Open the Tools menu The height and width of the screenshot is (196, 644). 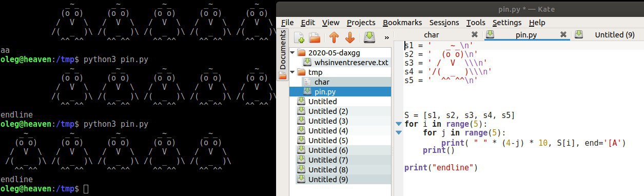(x=476, y=23)
